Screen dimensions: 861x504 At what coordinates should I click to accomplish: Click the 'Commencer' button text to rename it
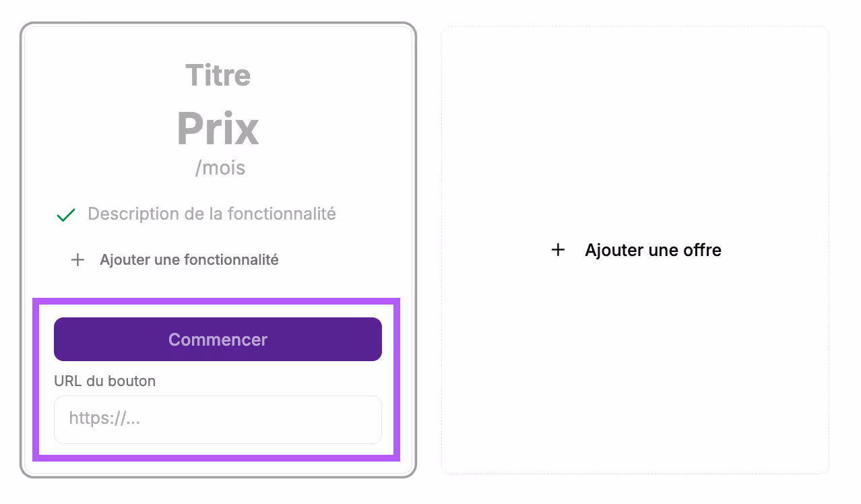click(217, 339)
